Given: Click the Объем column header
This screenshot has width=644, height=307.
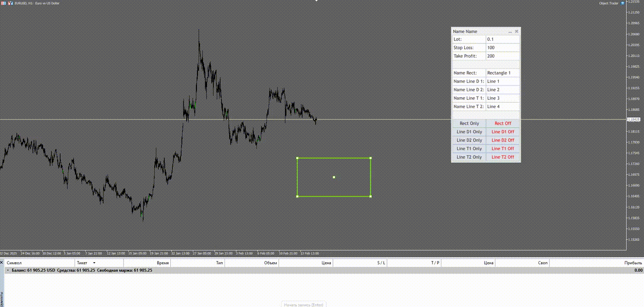Looking at the screenshot, I should (x=252, y=263).
